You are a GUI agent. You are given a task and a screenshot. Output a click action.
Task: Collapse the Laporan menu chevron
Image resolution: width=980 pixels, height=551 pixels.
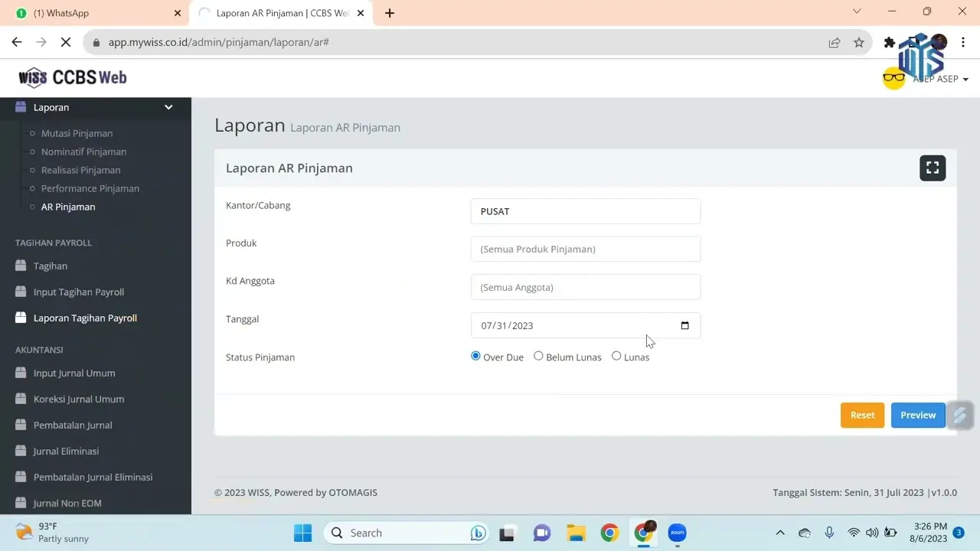(x=168, y=107)
